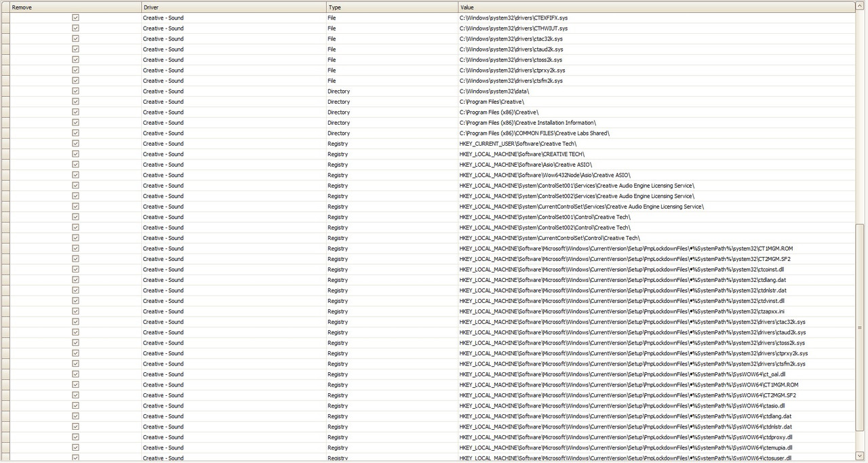Click the ctoss2k.sys file path cell
The image size is (868, 463).
pos(656,60)
